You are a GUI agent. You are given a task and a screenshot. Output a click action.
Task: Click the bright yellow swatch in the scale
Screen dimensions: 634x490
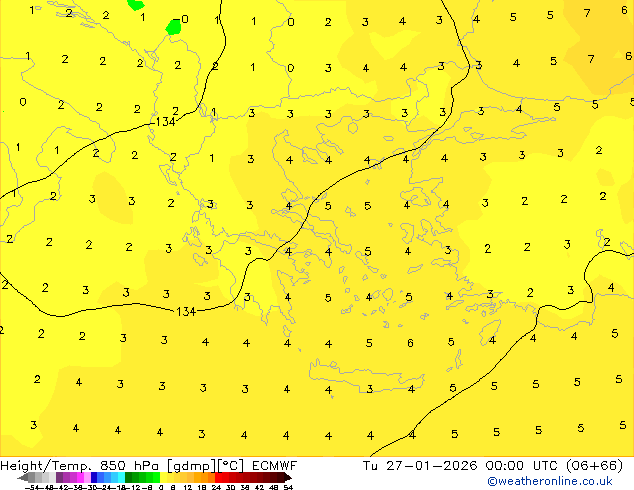(x=163, y=477)
